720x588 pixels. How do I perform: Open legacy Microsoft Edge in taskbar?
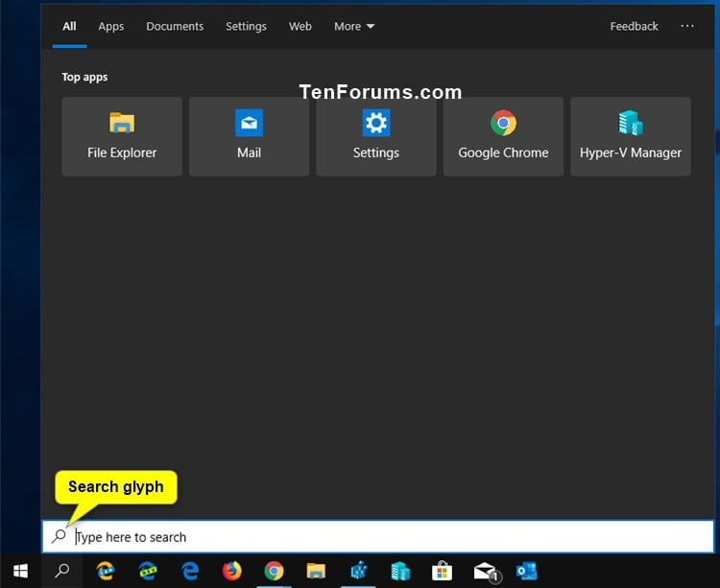point(190,571)
